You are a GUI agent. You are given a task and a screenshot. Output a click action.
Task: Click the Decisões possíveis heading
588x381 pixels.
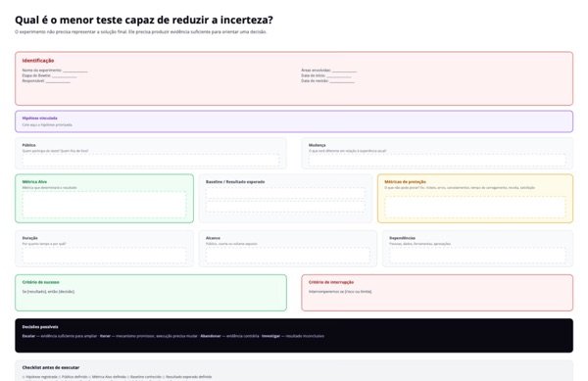40,327
